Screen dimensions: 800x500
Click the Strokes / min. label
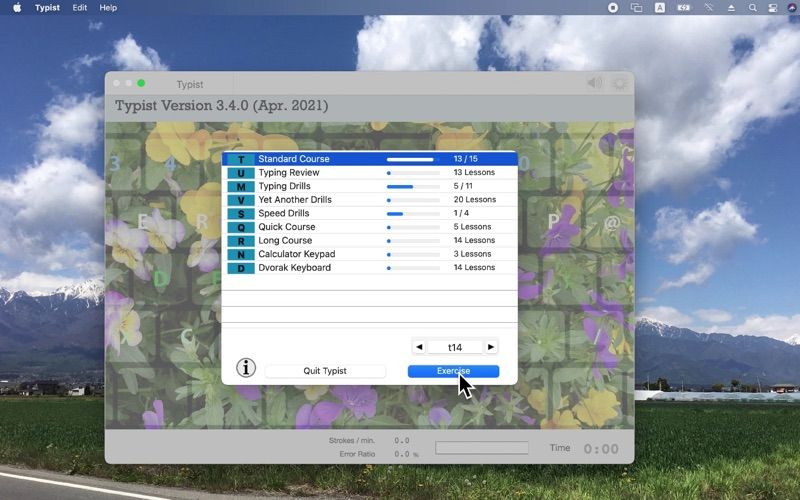[352, 440]
